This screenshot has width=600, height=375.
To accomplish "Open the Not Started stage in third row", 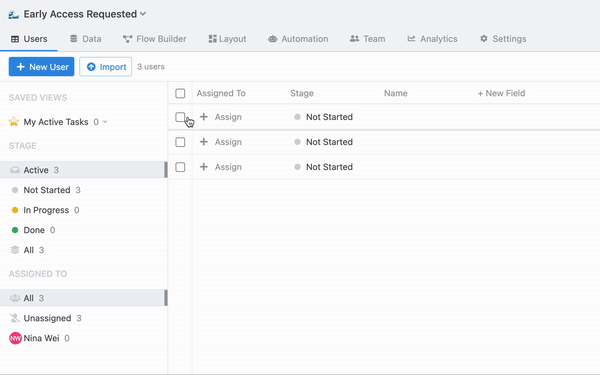I will [323, 167].
